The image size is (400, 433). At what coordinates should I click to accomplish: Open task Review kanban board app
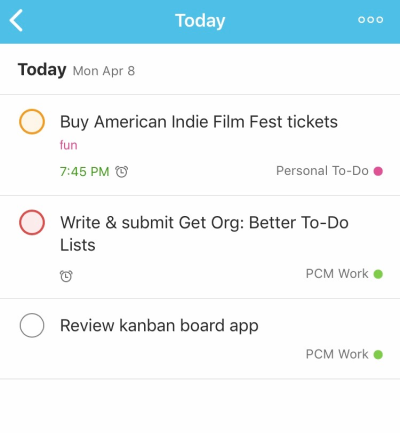[159, 326]
